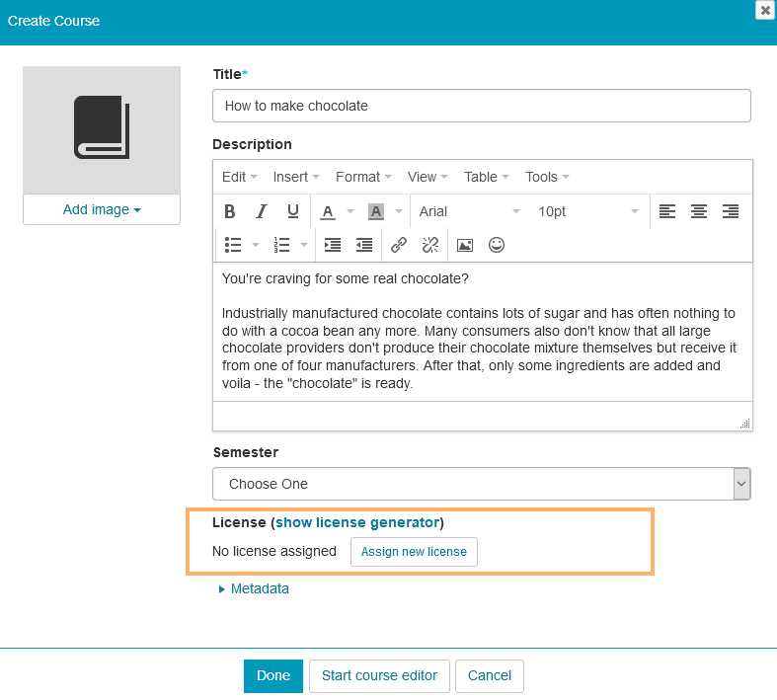The height and width of the screenshot is (700, 777).
Task: Expand the Metadata section
Action: pyautogui.click(x=259, y=588)
